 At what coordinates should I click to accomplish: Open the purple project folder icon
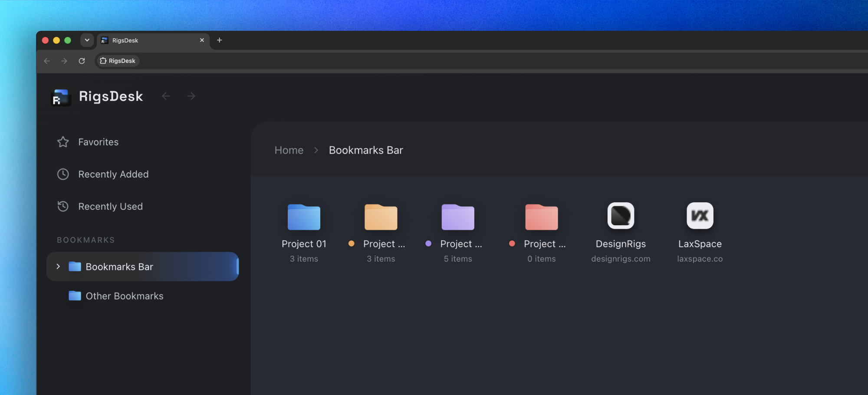pyautogui.click(x=458, y=217)
